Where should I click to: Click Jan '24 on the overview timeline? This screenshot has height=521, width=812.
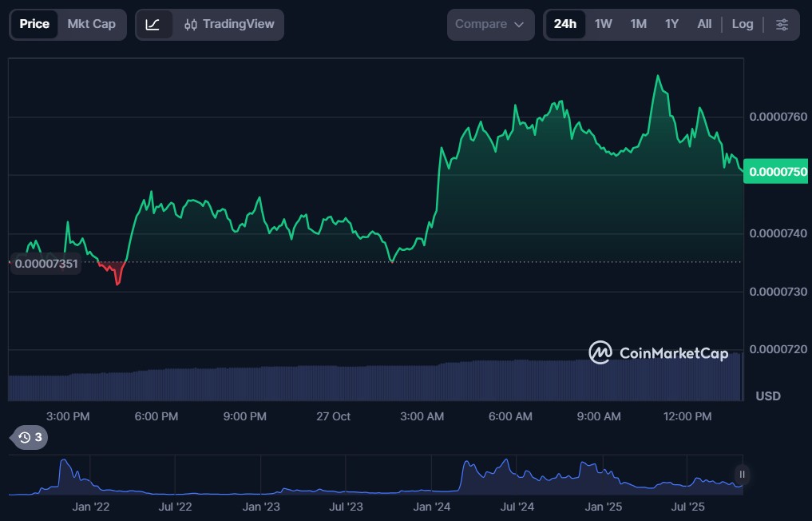tap(433, 507)
